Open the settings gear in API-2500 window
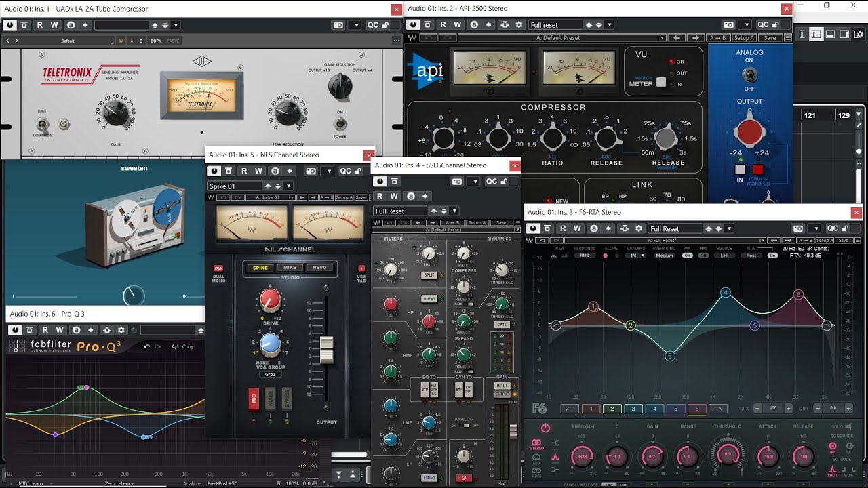The image size is (868, 488). point(519,24)
